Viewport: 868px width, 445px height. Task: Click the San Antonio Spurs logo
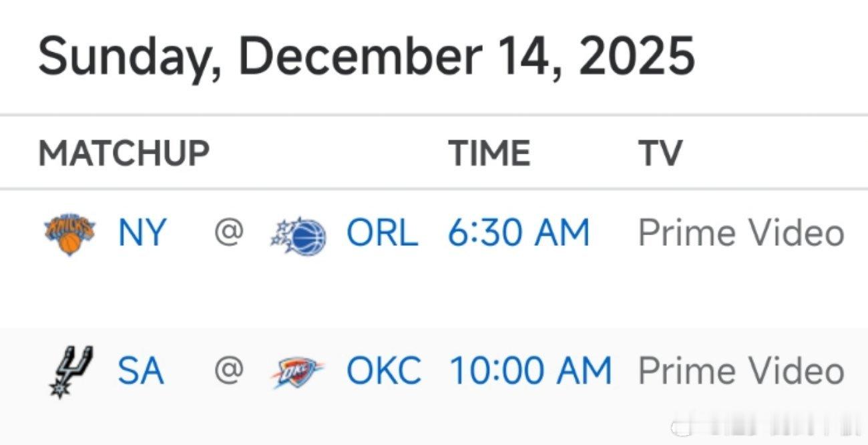[x=71, y=371]
